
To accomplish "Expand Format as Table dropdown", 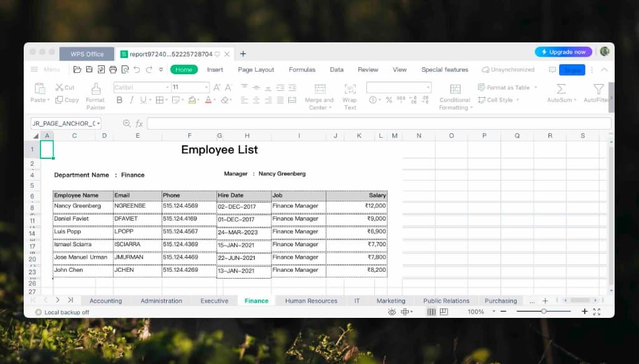I will click(x=535, y=87).
